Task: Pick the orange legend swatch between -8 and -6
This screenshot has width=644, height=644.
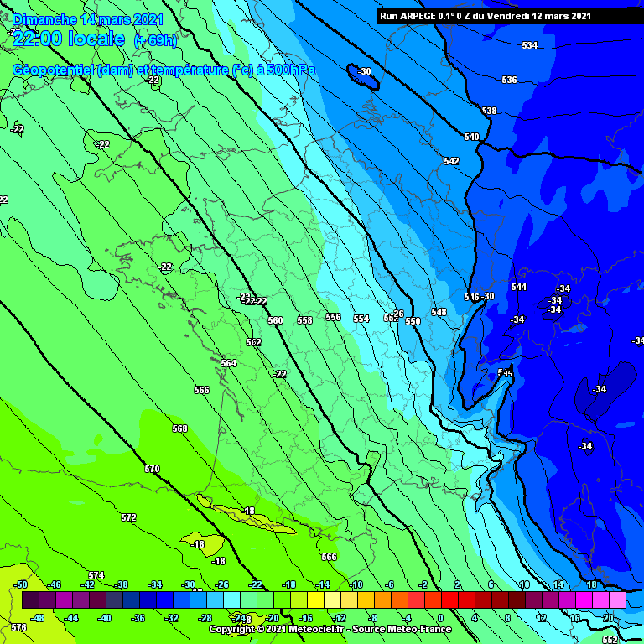Action: pos(382,600)
